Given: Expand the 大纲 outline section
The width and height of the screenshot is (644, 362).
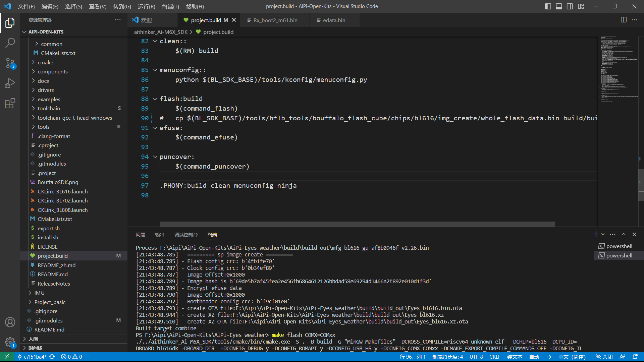Looking at the screenshot, I should point(74,339).
